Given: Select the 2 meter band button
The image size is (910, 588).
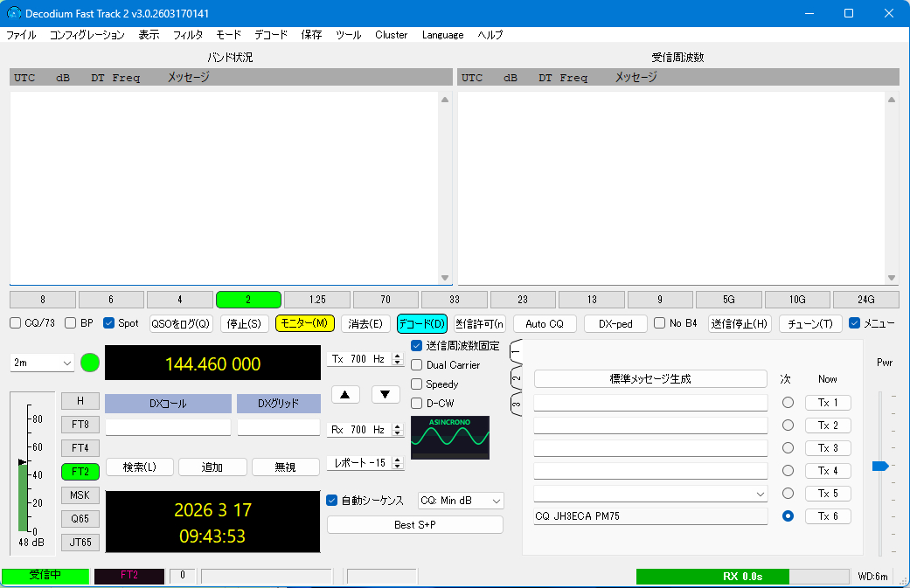Looking at the screenshot, I should click(x=248, y=300).
